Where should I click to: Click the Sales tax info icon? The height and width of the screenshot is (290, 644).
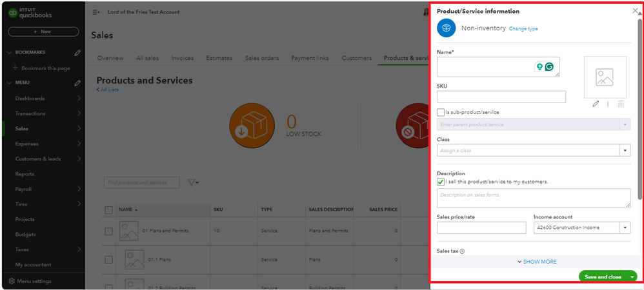point(462,251)
